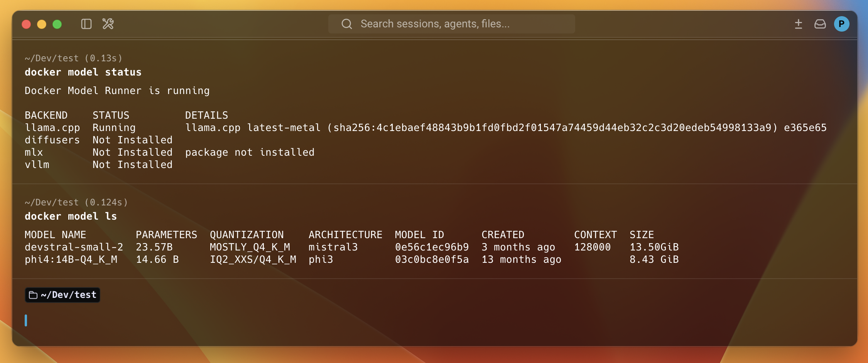868x363 pixels.
Task: Click the 'llama.cpp' backend row name
Action: coord(52,128)
